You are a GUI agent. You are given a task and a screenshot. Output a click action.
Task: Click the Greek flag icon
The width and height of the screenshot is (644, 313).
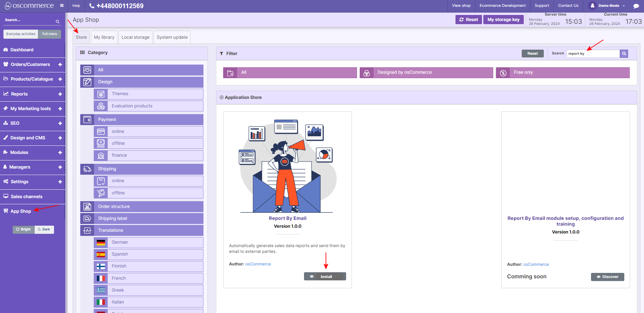click(x=101, y=290)
